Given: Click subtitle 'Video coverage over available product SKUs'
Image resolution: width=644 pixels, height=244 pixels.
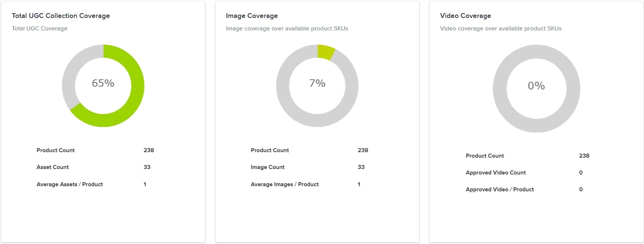Looking at the screenshot, I should click(x=501, y=29).
